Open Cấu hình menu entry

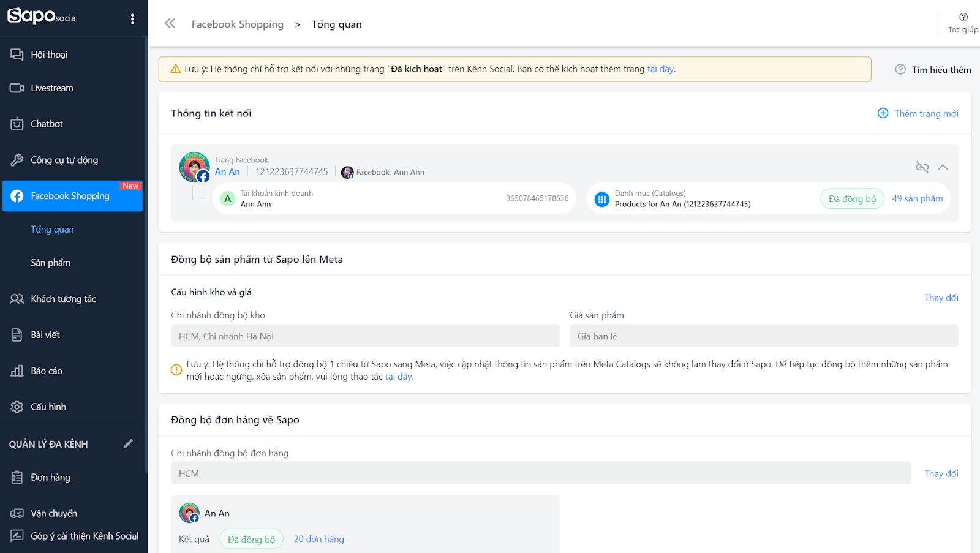[x=48, y=407]
